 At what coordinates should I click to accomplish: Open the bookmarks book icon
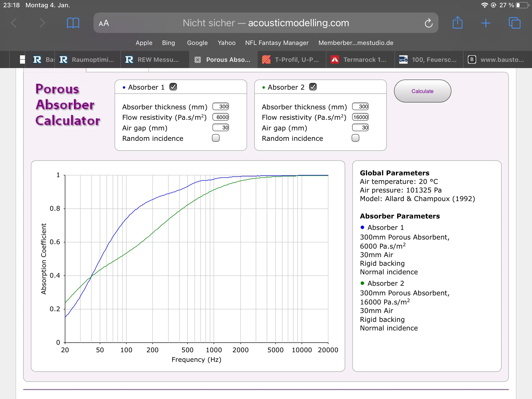[73, 23]
